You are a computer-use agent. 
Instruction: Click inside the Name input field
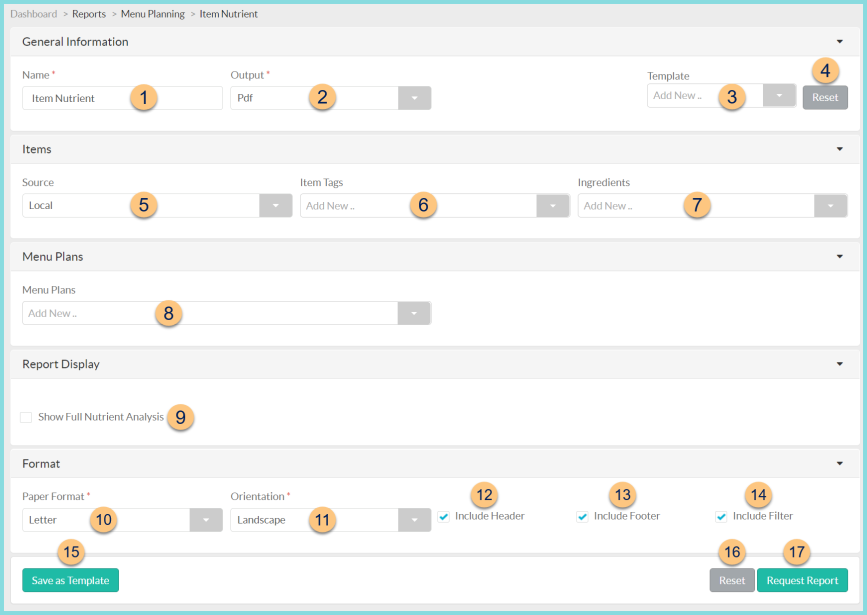point(100,97)
